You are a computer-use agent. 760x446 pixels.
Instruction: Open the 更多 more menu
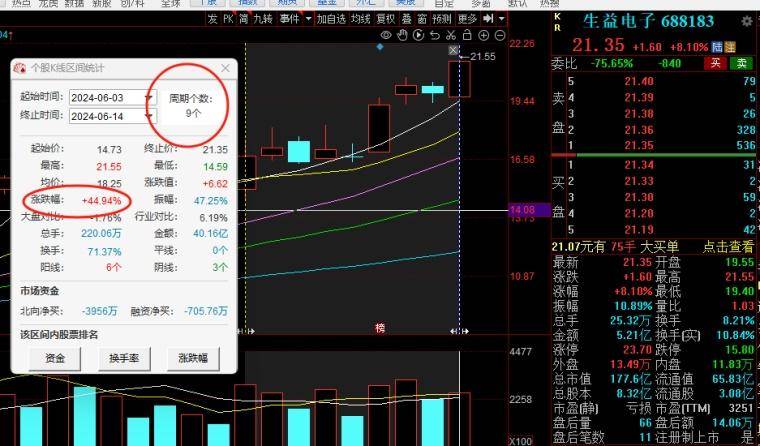467,19
